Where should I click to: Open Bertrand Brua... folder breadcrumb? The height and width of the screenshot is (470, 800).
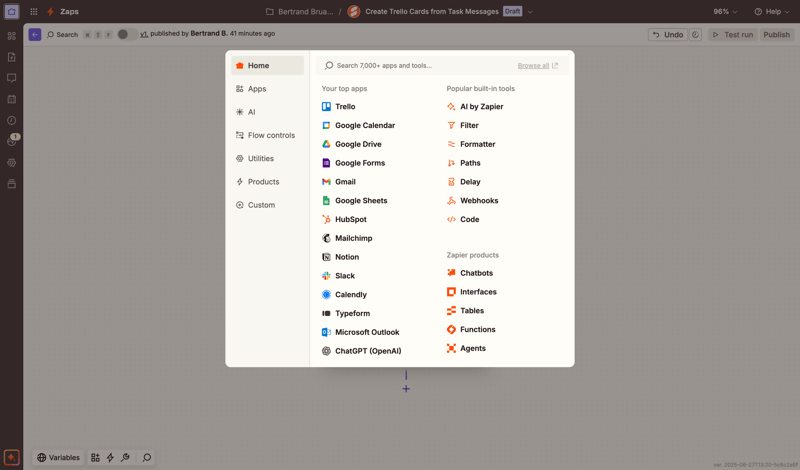[x=299, y=11]
